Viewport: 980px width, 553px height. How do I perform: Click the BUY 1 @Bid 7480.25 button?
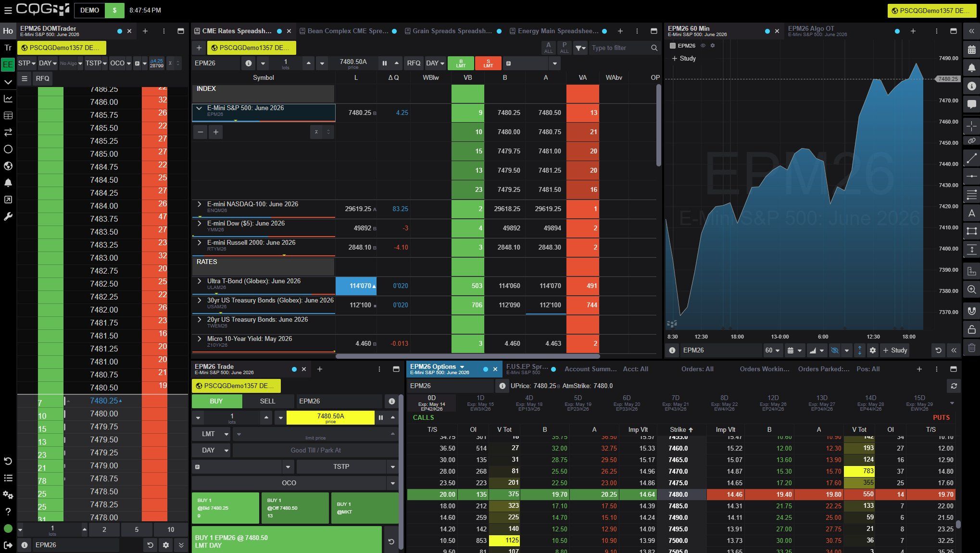pyautogui.click(x=225, y=508)
